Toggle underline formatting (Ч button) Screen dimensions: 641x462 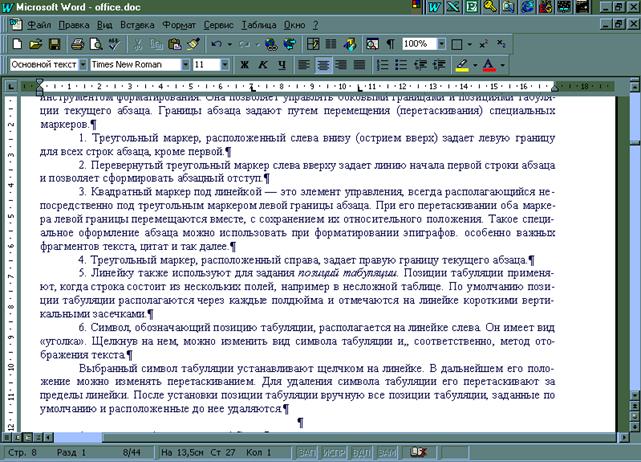tap(282, 65)
